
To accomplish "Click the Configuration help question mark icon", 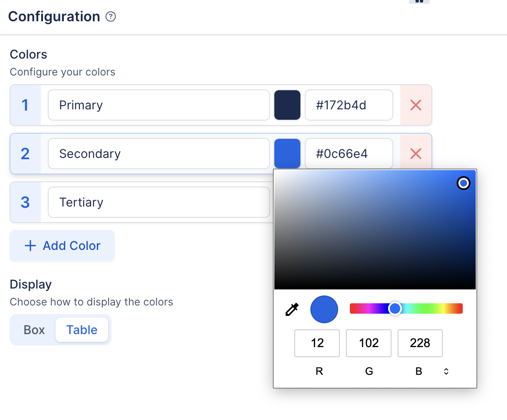I will point(111,17).
